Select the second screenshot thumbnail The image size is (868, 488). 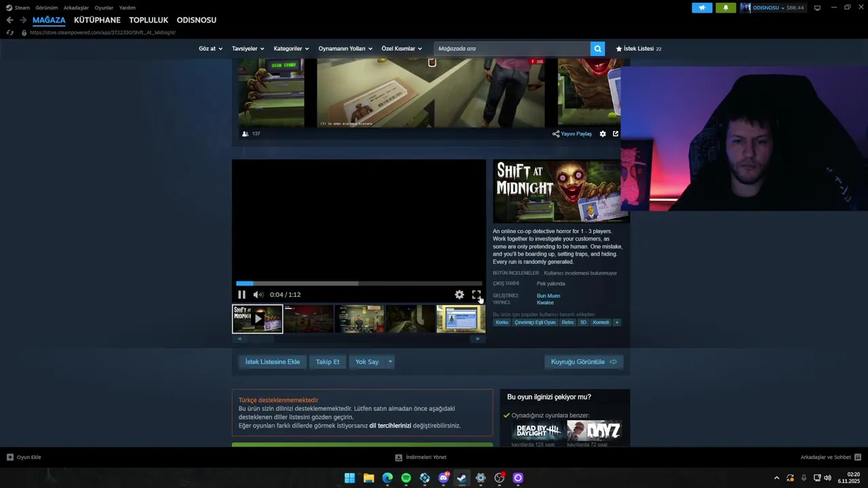(309, 319)
